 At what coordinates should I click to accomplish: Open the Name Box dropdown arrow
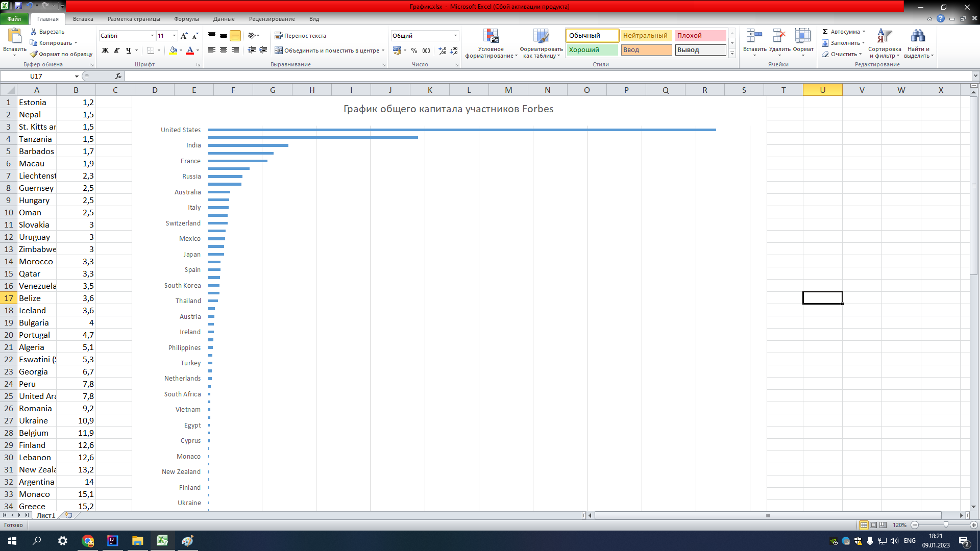pyautogui.click(x=77, y=77)
